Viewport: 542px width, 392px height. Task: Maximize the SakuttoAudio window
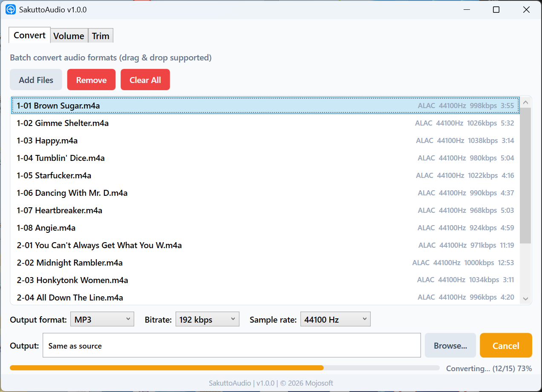tap(496, 10)
